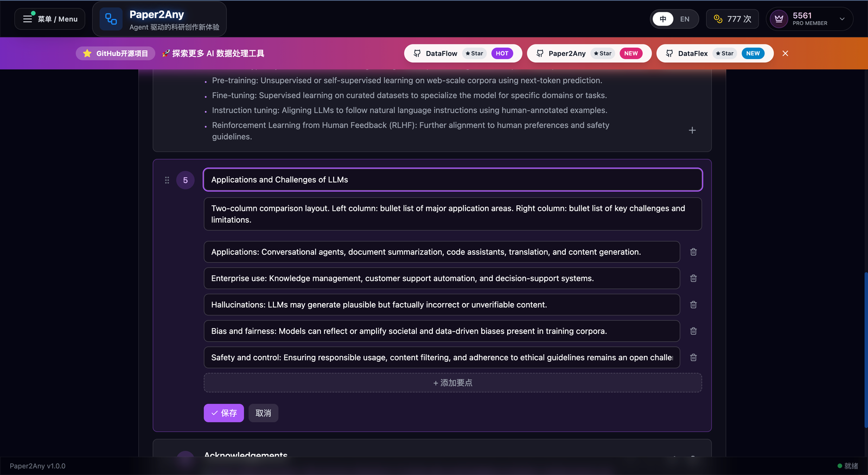Open the 菜单 / Menu button
Viewport: 868px width, 475px height.
click(x=50, y=19)
